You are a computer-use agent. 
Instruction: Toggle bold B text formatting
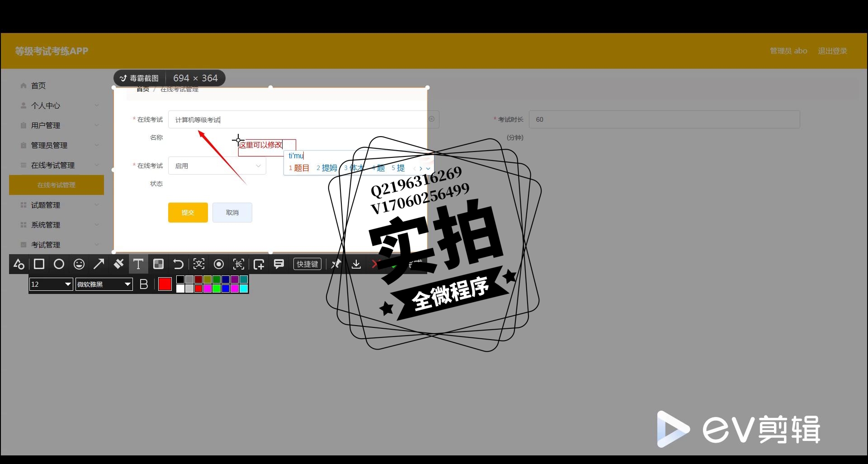click(144, 284)
